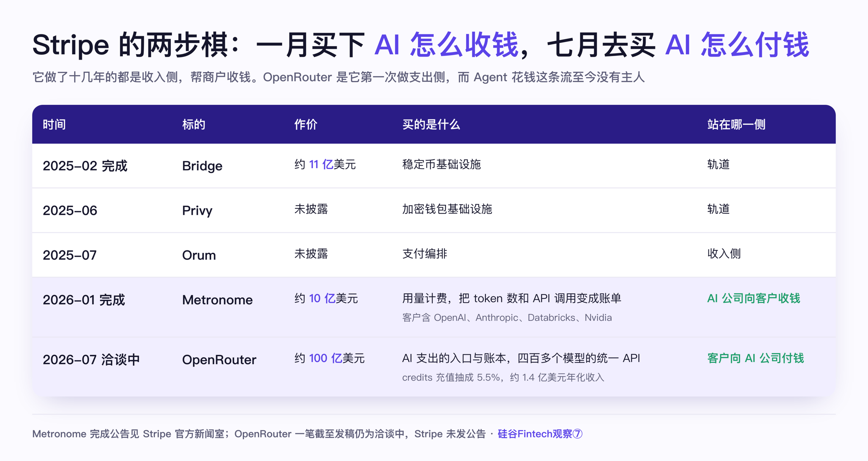Click the 收入侧 cell

tap(724, 254)
